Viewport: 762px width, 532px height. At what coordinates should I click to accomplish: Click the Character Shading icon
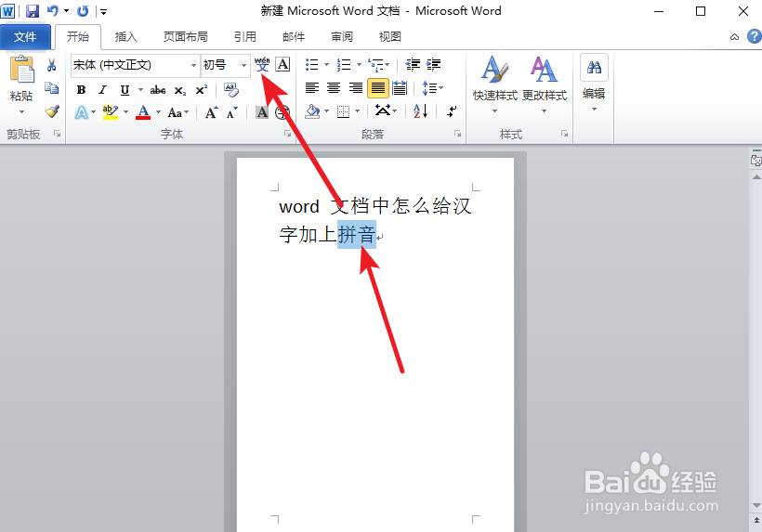point(262,112)
